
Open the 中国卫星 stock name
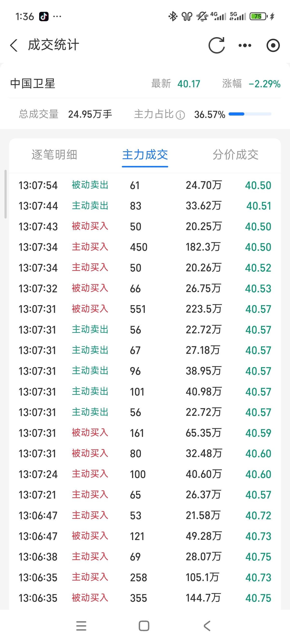(x=33, y=83)
